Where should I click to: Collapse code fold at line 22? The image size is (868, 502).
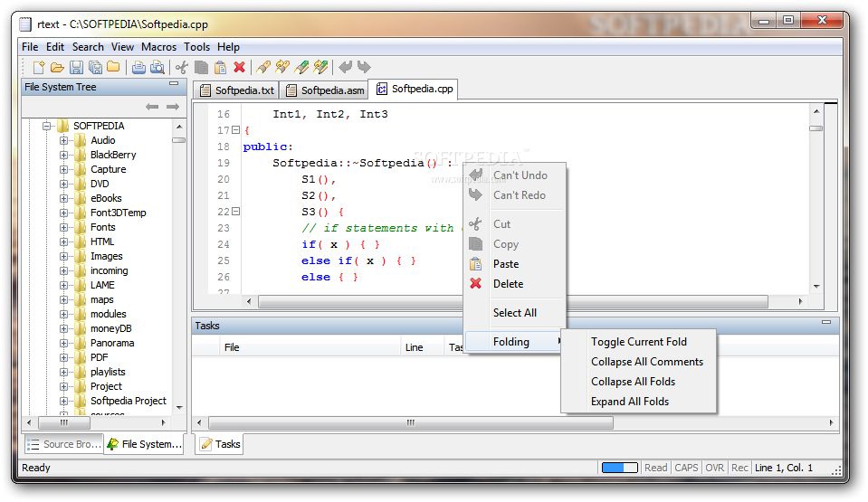pyautogui.click(x=236, y=212)
